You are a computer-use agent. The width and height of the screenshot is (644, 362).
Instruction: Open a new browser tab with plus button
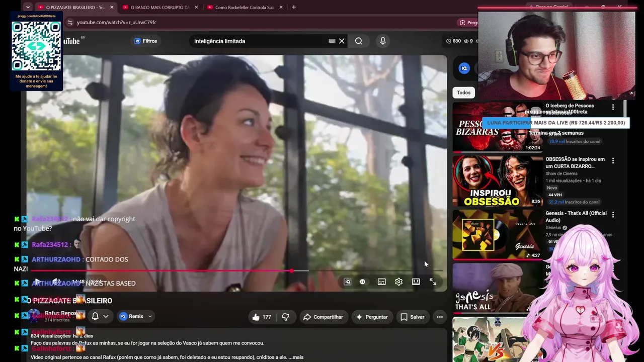coord(294,8)
